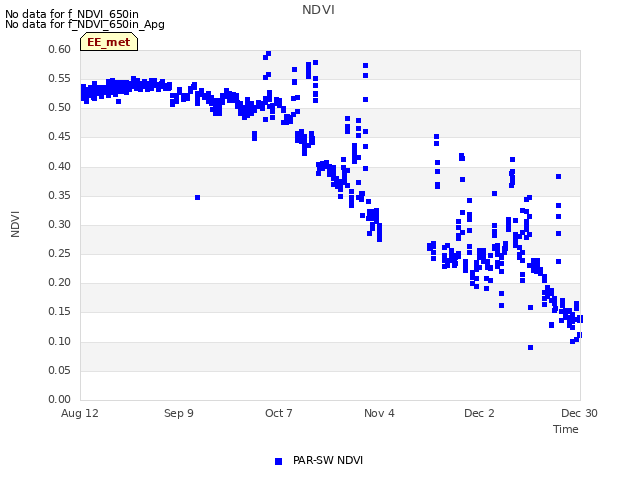This screenshot has width=640, height=480.
Task: Click the 0.60 y-axis tick label
Action: [60, 49]
